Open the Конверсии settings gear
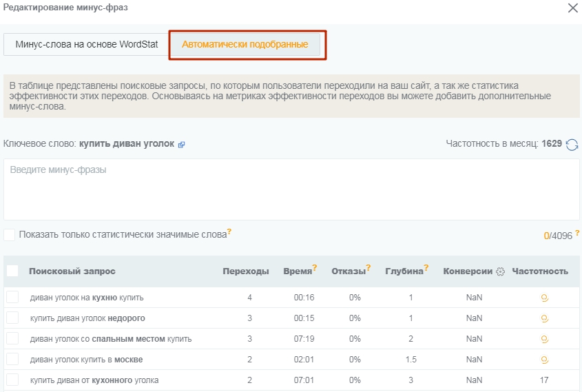This screenshot has height=392, width=582. (501, 271)
